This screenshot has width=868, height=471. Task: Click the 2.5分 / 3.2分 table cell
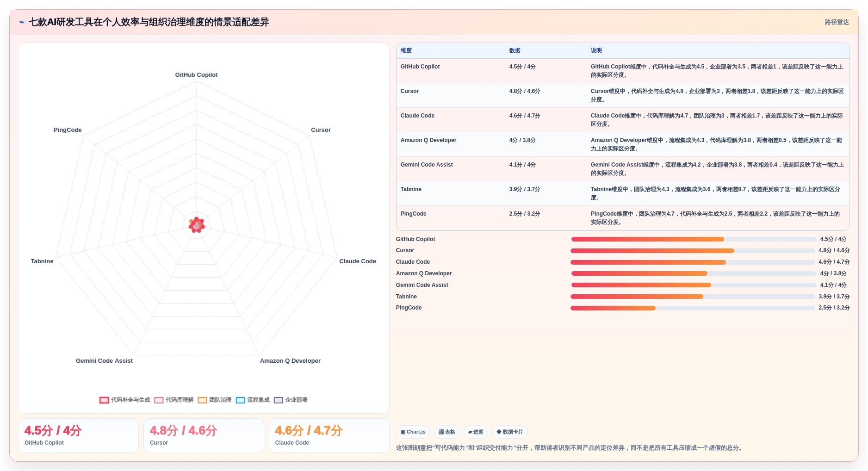pos(525,214)
